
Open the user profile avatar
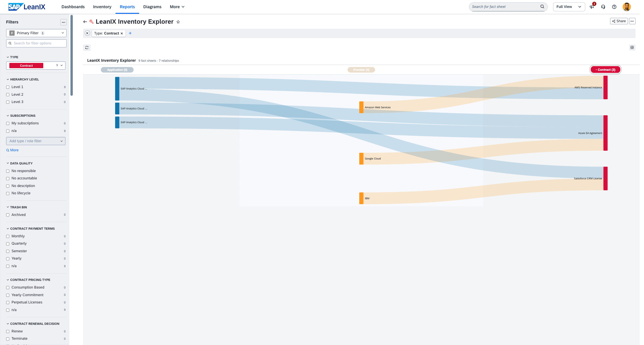(x=626, y=7)
